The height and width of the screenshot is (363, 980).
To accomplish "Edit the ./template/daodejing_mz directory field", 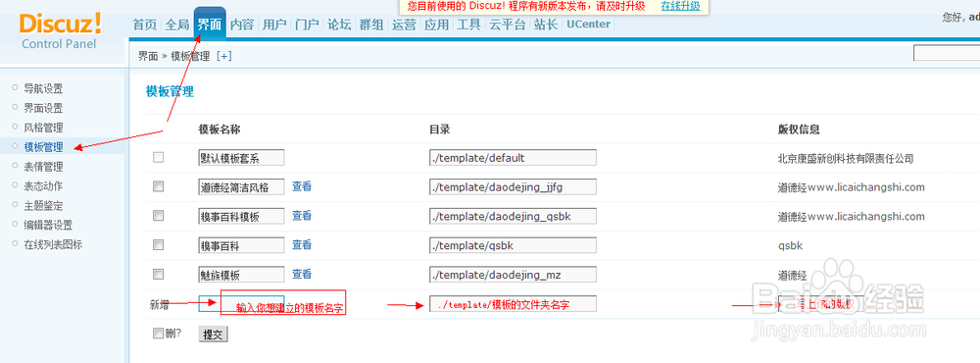I will [514, 274].
